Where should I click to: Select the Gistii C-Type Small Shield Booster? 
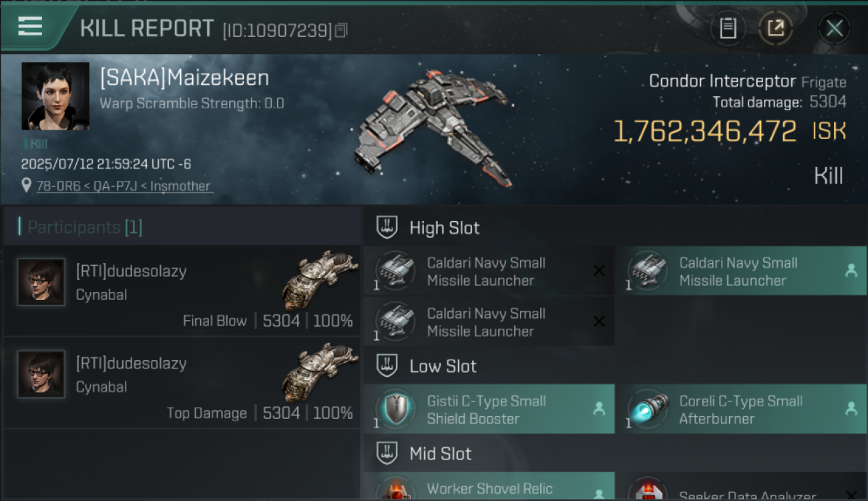pyautogui.click(x=489, y=409)
